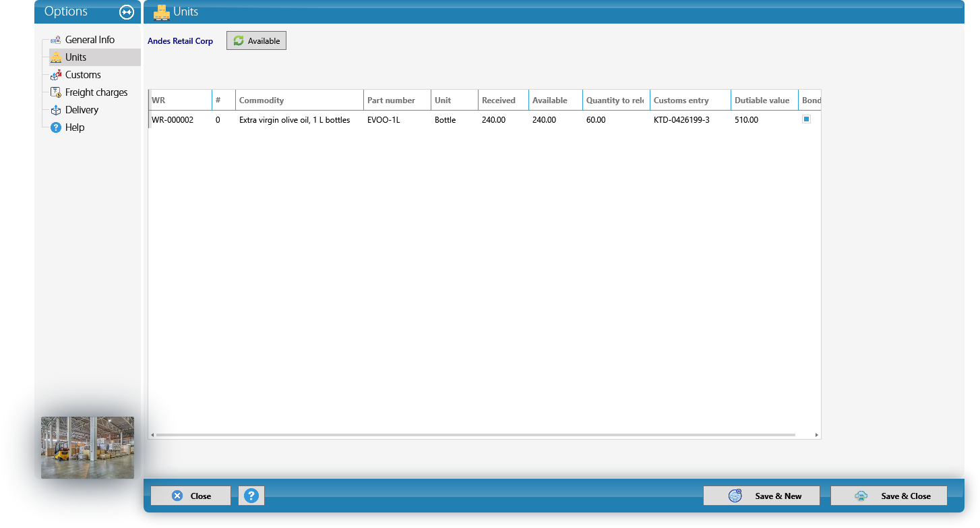
Task: Click Save & New
Action: [762, 496]
